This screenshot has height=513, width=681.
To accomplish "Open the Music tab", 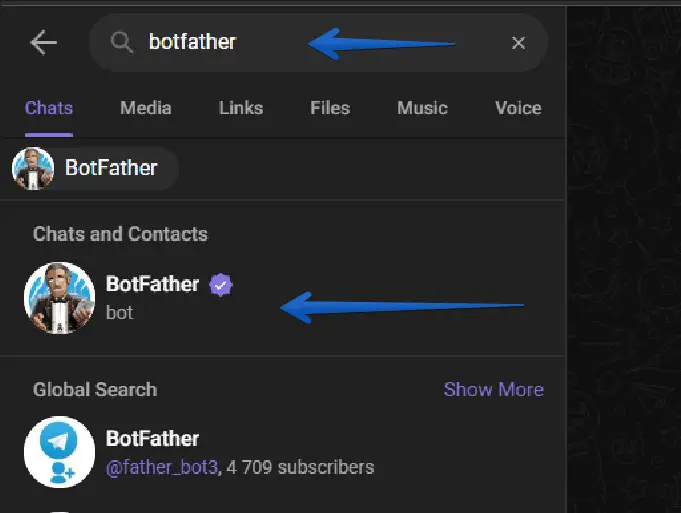I will (422, 108).
